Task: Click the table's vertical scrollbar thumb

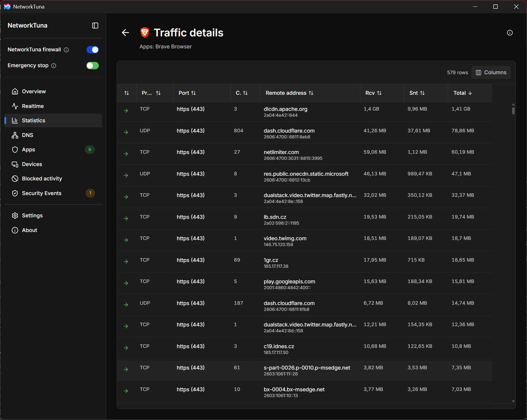Action: [513, 111]
